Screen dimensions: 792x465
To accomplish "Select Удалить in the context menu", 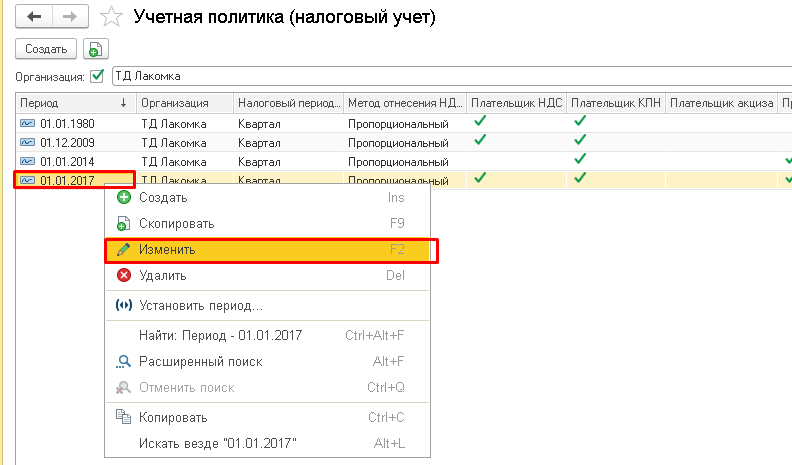I will [x=163, y=275].
